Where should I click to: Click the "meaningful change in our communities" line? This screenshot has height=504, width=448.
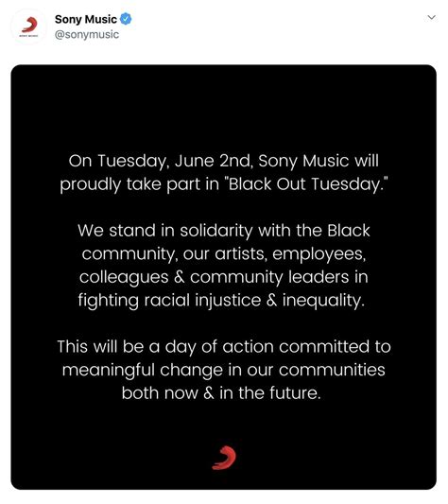[224, 371]
